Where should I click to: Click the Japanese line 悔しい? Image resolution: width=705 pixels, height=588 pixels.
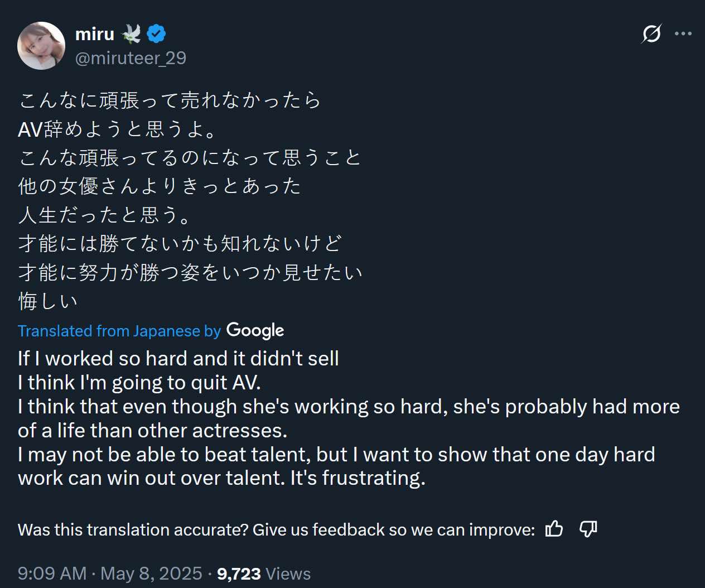click(48, 301)
